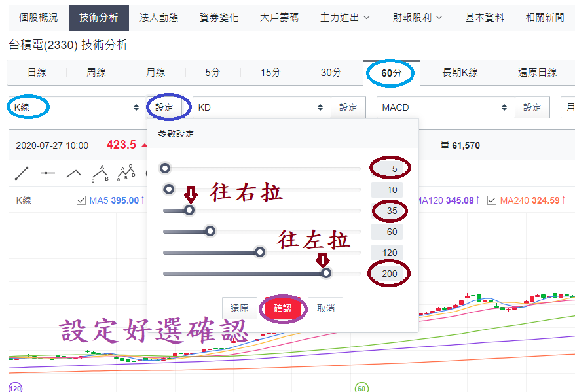This screenshot has width=575, height=392.
Task: Select the 0-A-B wave drawing tool
Action: click(100, 173)
